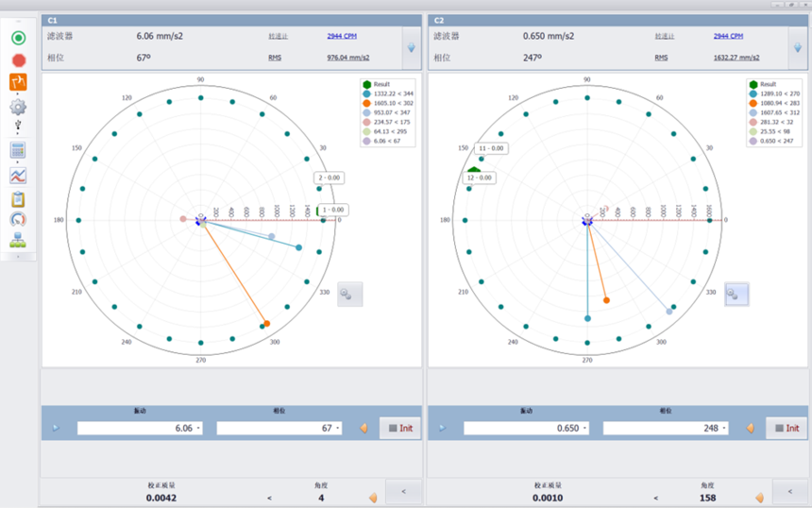The height and width of the screenshot is (508, 812).
Task: Click the C2 polar chart zoom button
Action: 736,295
